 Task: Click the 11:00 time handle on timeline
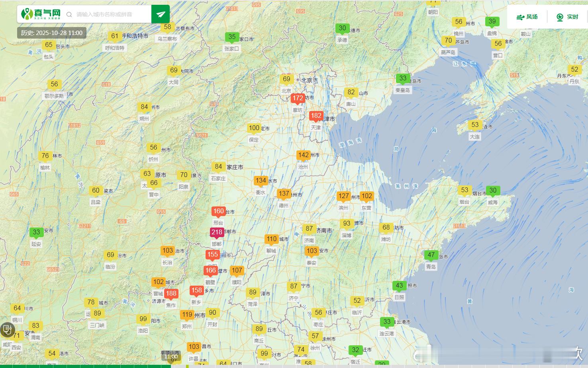(x=171, y=356)
